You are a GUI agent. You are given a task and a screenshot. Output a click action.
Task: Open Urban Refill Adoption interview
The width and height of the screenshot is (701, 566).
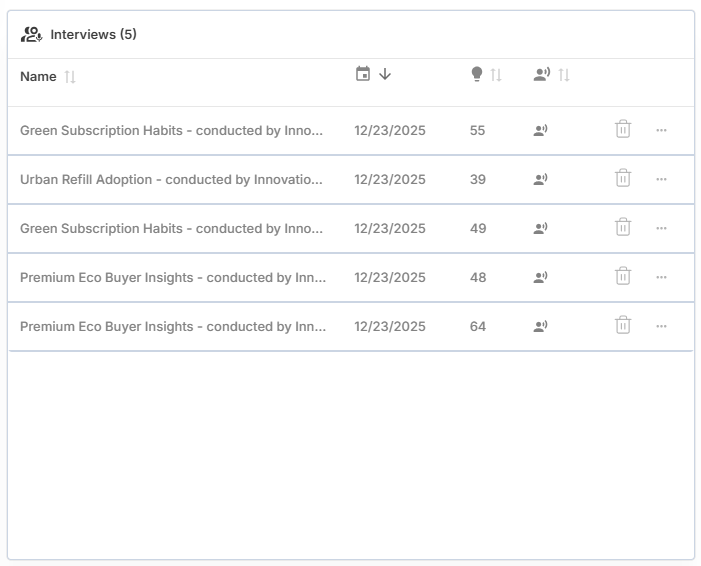pos(171,180)
